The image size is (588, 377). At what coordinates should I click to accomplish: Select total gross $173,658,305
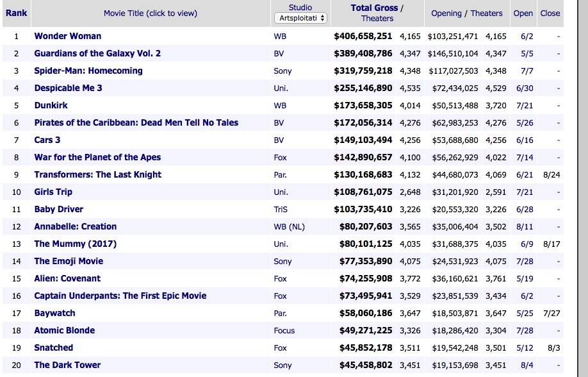click(363, 105)
